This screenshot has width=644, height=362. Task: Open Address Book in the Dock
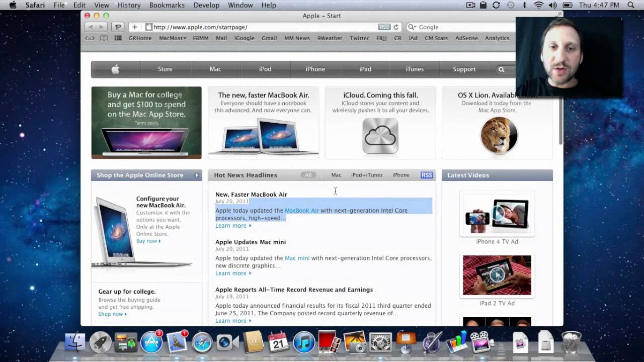click(253, 342)
